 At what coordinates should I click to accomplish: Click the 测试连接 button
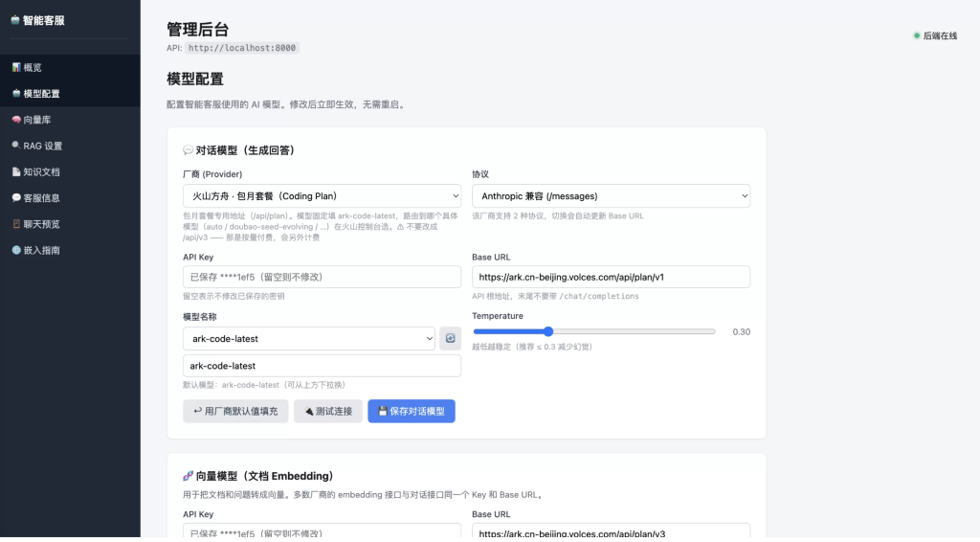click(x=328, y=411)
